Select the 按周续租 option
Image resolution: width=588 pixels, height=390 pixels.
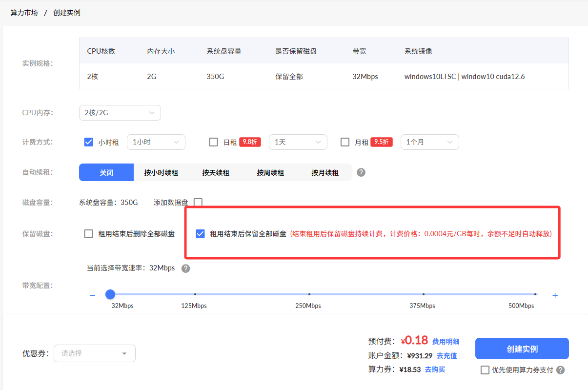[270, 172]
